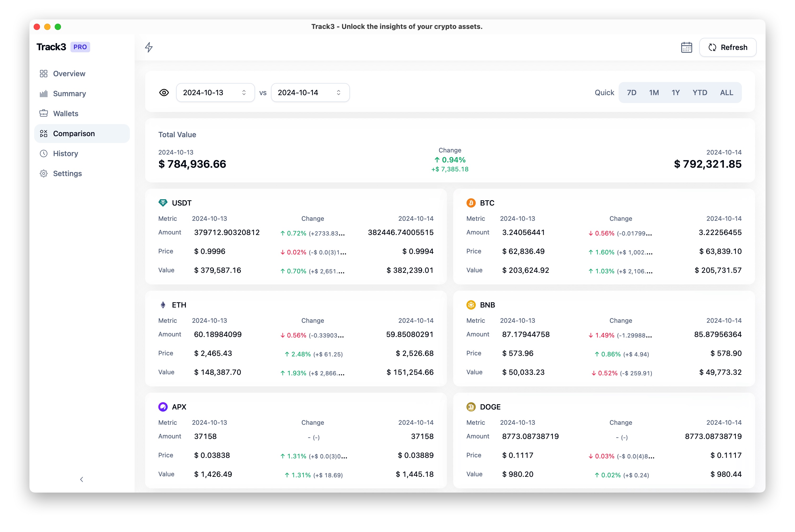Select the 7D quick range
Screen dimensions: 795x532
pyautogui.click(x=631, y=93)
